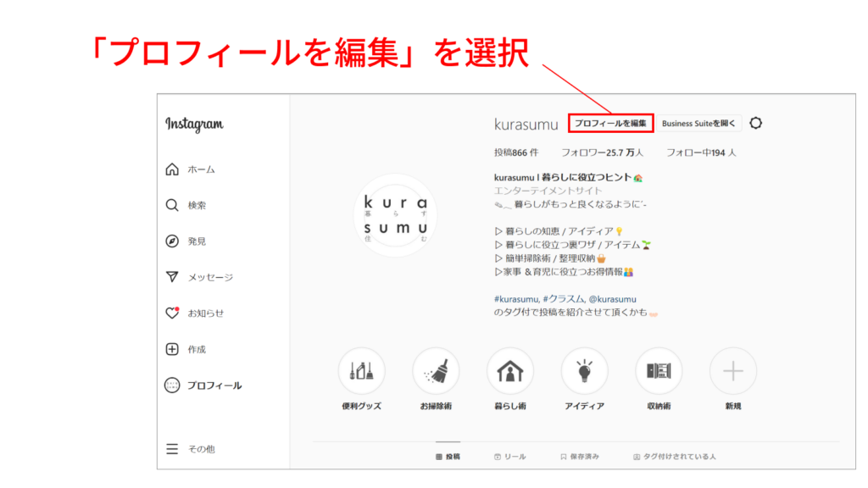
Task: Open the 収納術 highlight circle
Action: coord(658,371)
